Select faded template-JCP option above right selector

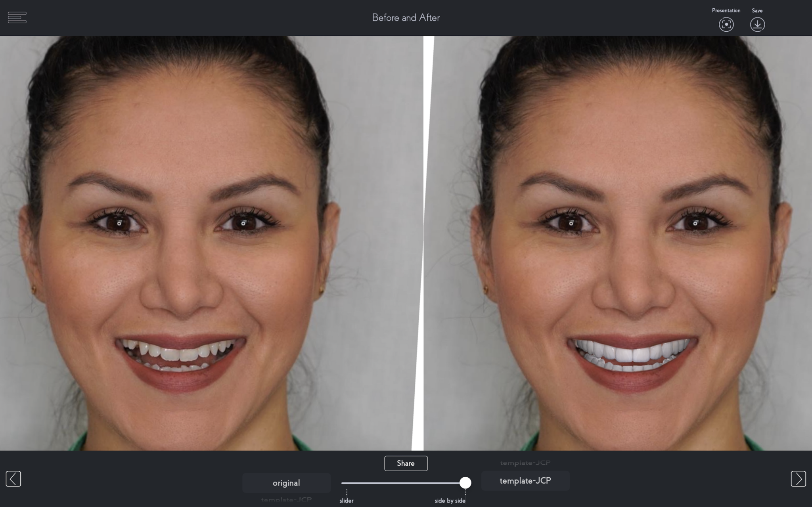click(525, 462)
